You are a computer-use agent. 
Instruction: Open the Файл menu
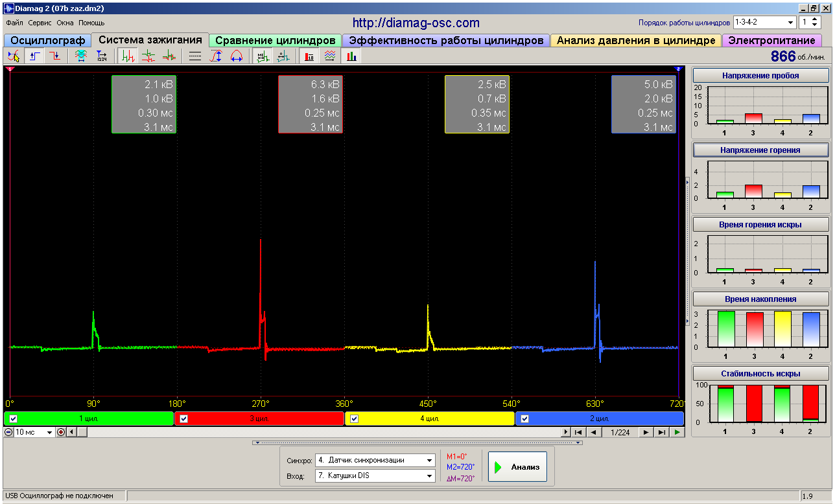point(14,23)
